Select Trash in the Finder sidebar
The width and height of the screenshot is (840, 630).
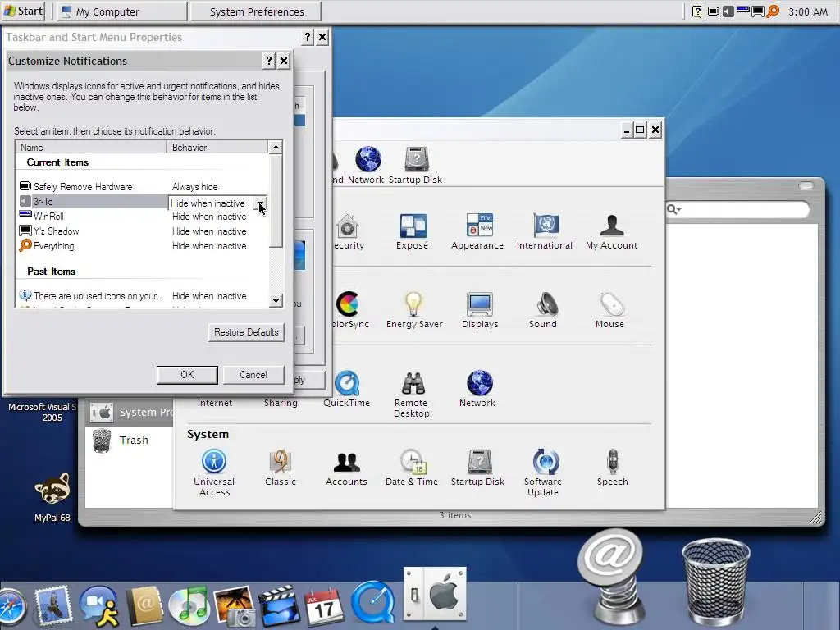(130, 441)
